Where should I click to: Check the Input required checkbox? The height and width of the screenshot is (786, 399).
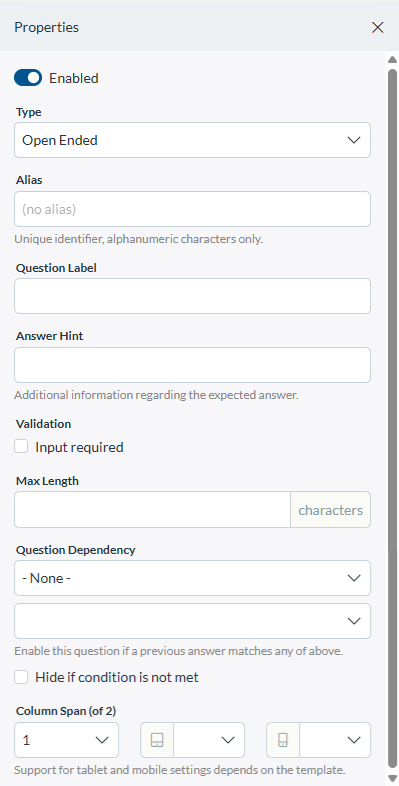point(21,446)
